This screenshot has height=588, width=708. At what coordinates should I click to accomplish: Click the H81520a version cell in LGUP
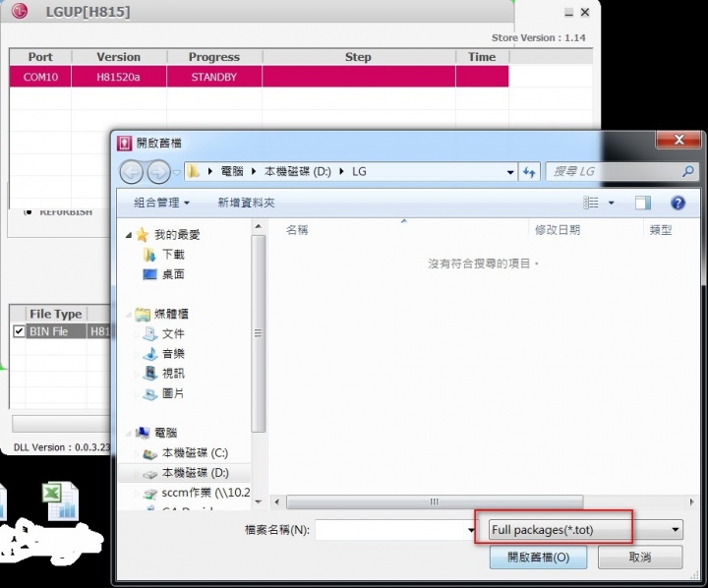point(119,77)
